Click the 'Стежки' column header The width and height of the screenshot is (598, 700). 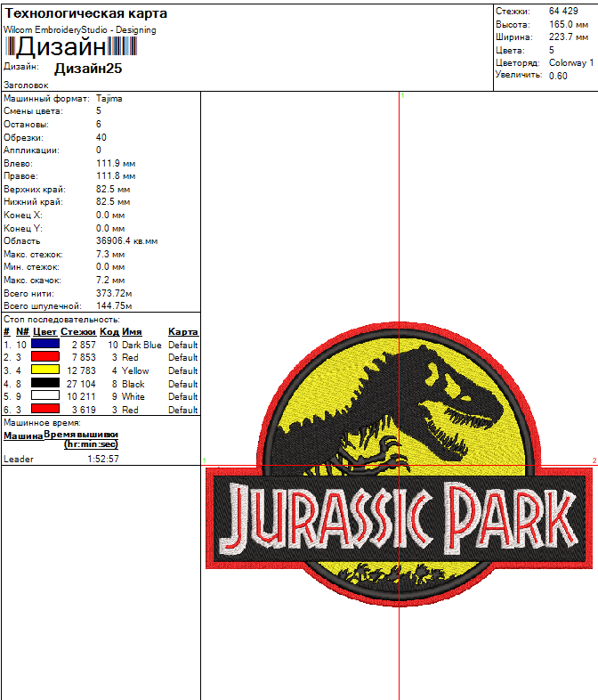point(78,331)
